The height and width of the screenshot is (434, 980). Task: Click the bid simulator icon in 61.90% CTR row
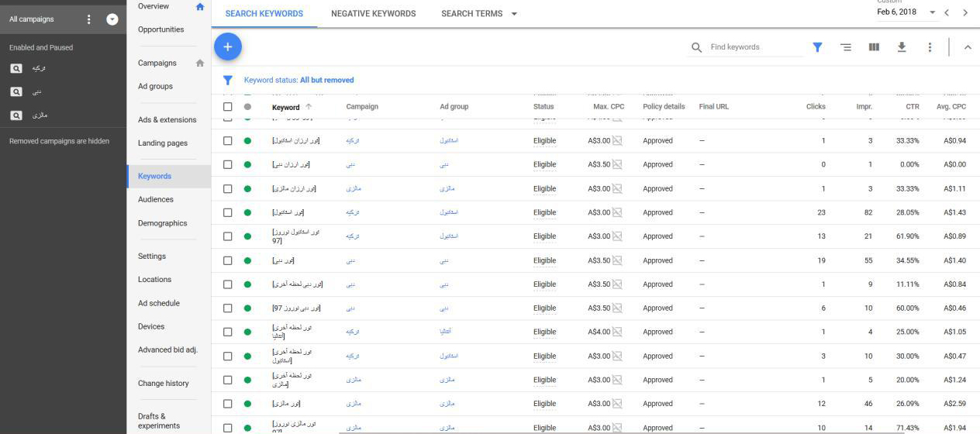[x=617, y=236]
